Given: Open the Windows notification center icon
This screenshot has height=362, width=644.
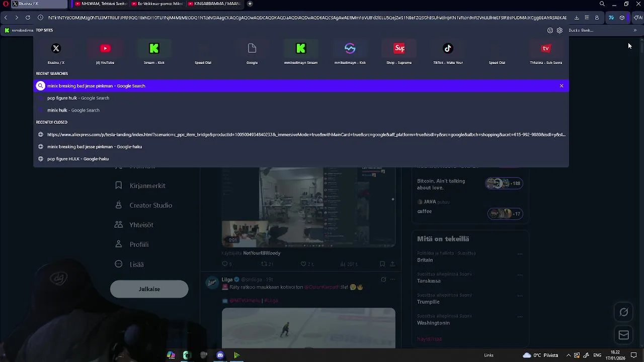Looking at the screenshot, I should point(634,355).
